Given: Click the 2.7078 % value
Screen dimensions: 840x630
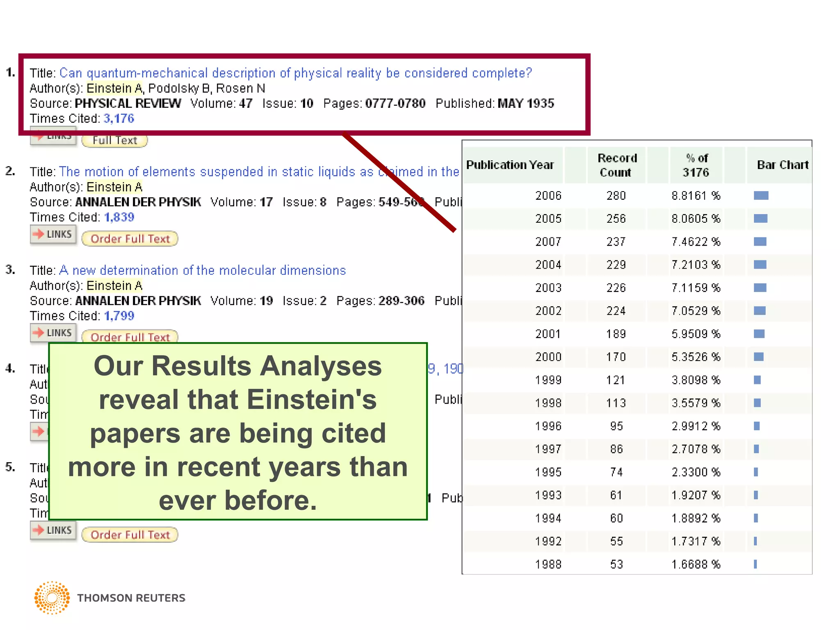Looking at the screenshot, I should click(696, 449).
